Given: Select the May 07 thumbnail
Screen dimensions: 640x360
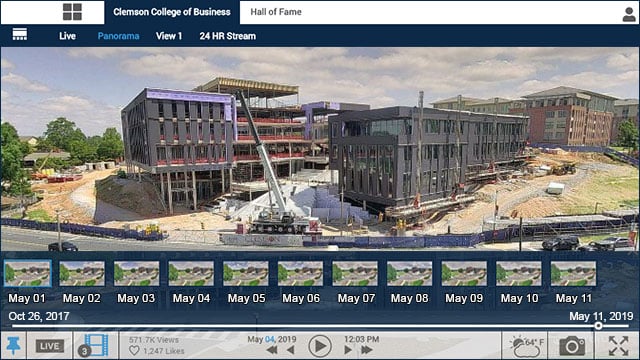Looking at the screenshot, I should click(355, 273).
